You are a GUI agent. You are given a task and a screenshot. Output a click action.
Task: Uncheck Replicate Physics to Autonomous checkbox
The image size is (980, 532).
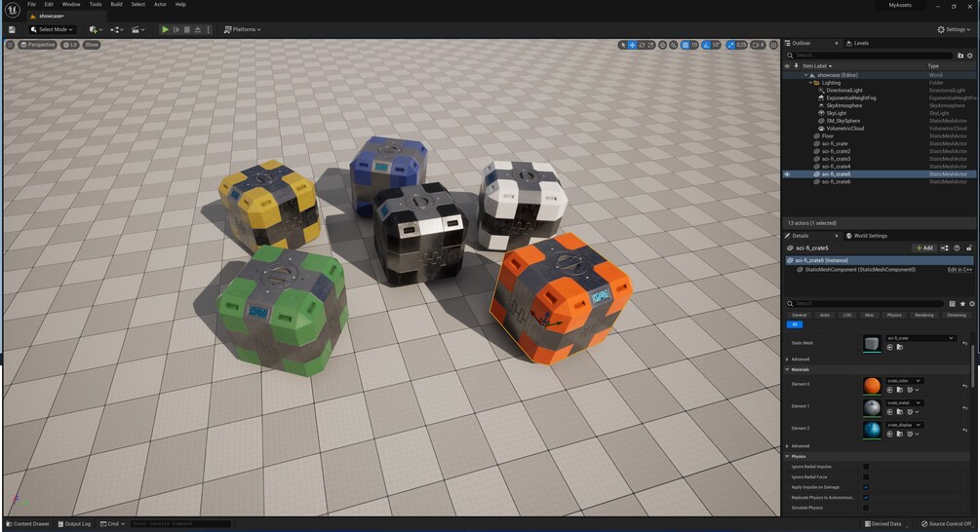[866, 498]
